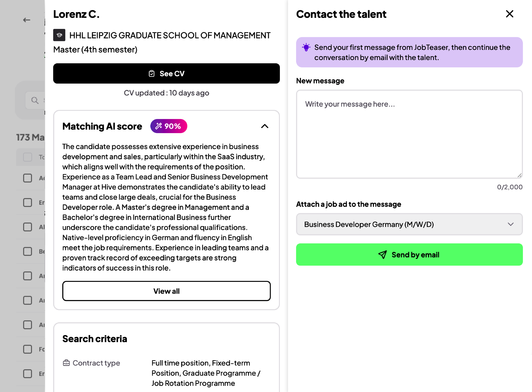Viewport: 532px width, 392px height.
Task: Click the Send by email button
Action: pyautogui.click(x=409, y=255)
